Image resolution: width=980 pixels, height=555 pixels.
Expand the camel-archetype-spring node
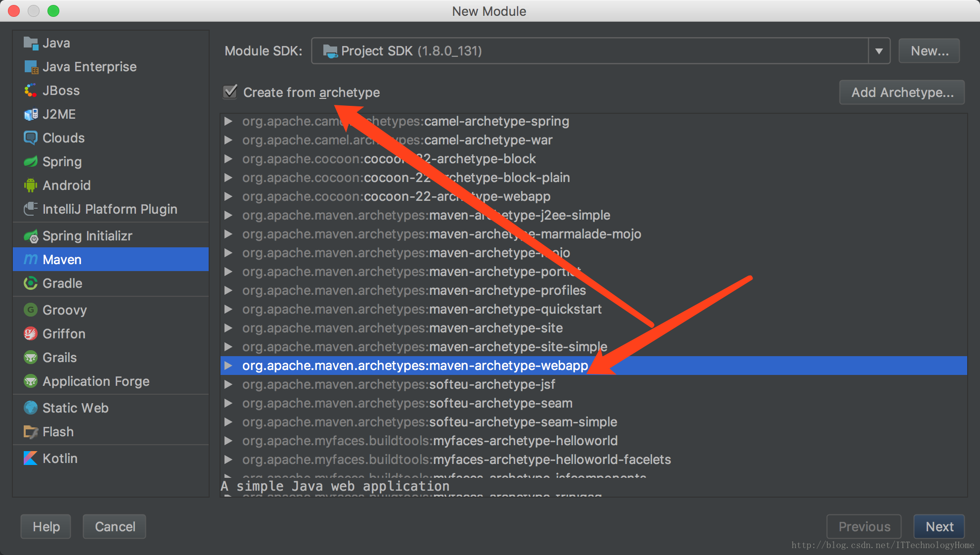tap(228, 121)
